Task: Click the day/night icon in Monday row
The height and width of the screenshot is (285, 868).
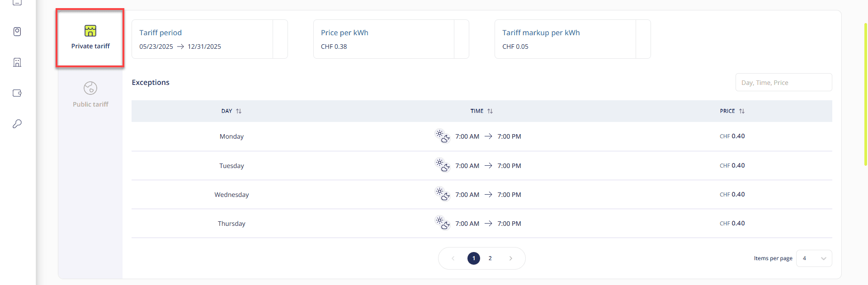Action: click(442, 136)
